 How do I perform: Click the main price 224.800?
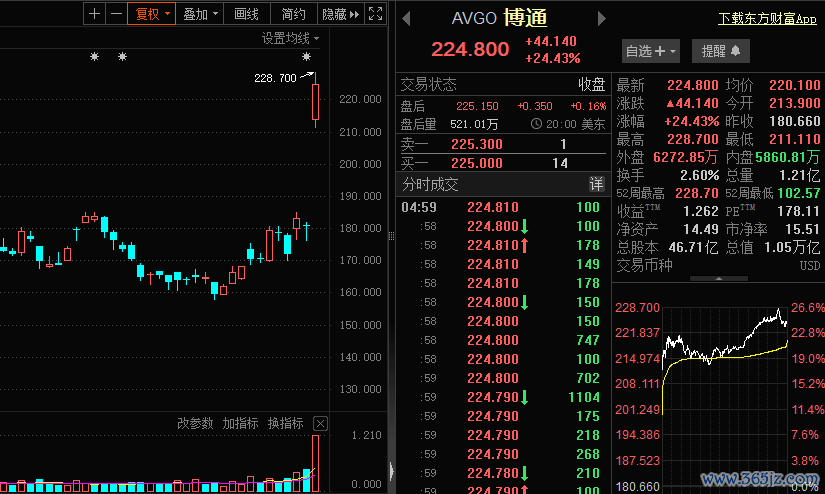pyautogui.click(x=470, y=49)
